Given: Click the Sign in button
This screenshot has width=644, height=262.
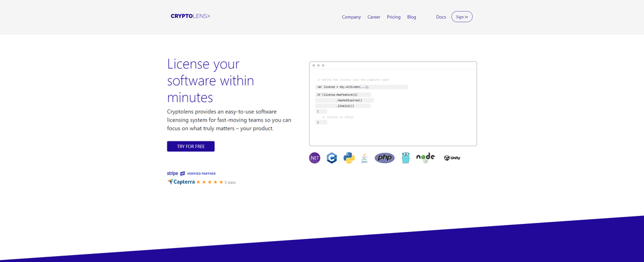Looking at the screenshot, I should 462,17.
